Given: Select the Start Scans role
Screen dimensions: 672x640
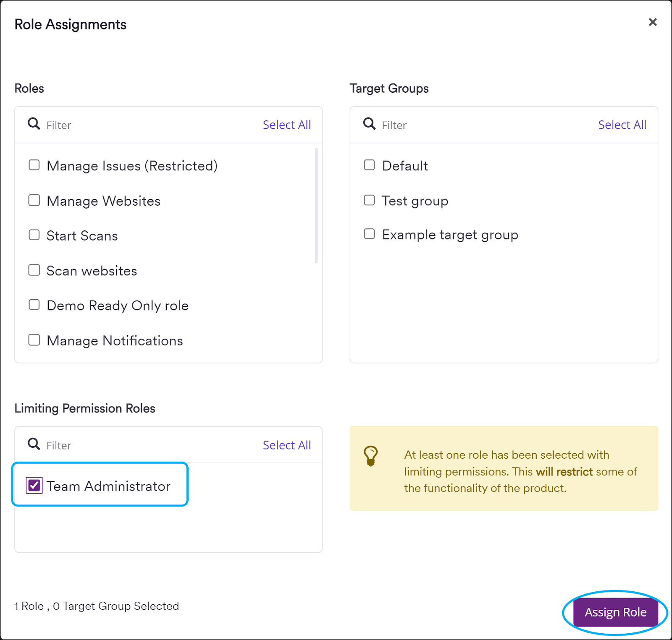Looking at the screenshot, I should click(x=34, y=235).
